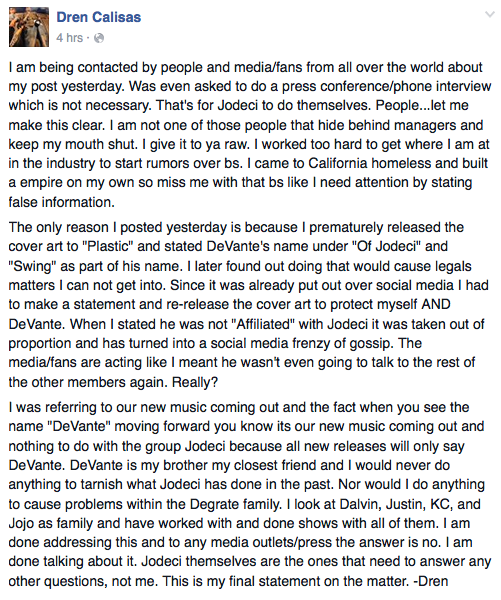Click the second paragraph starting 'The only reason'

click(248, 305)
